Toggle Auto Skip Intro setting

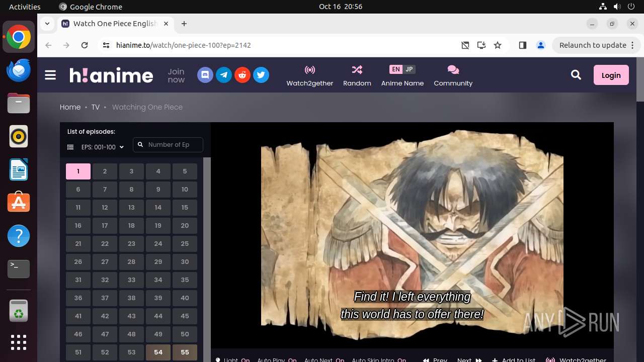(x=379, y=360)
